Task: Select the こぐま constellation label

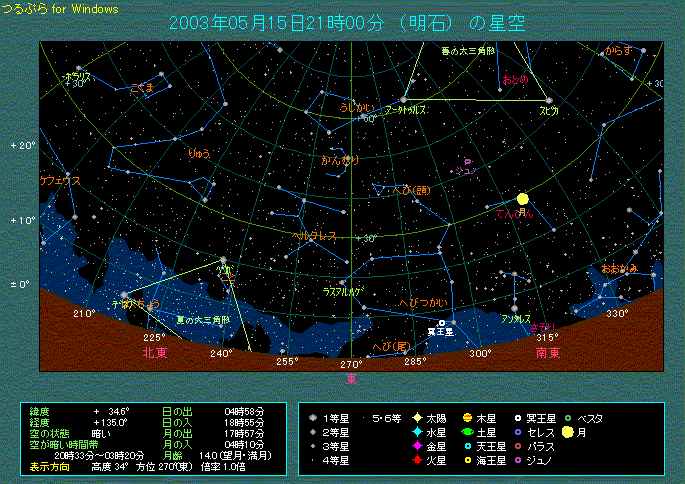Action: (142, 88)
